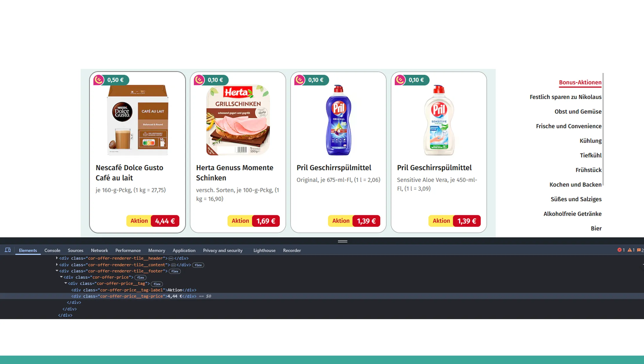Collapse the cor-offer-price__tag node
This screenshot has width=644, height=364.
point(65,283)
